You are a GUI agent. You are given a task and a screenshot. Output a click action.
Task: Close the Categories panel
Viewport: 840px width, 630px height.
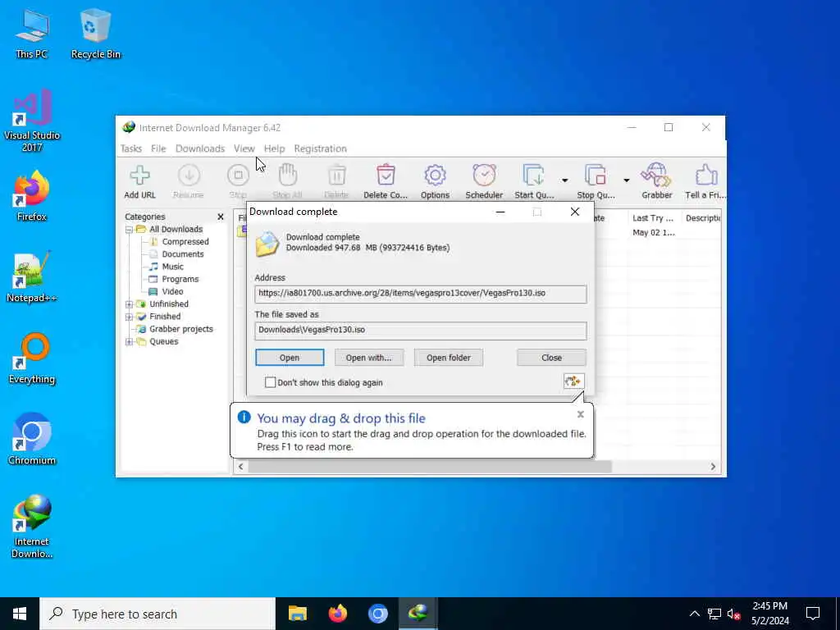coord(220,217)
